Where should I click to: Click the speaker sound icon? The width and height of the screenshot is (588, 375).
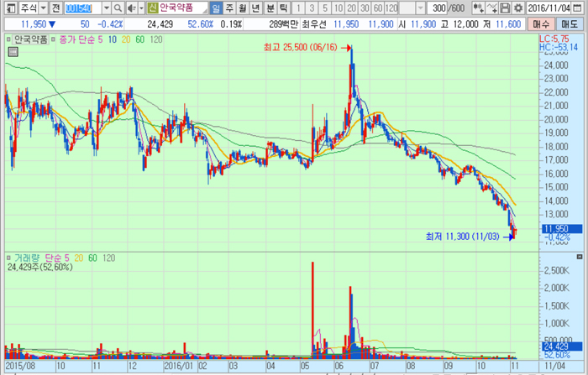pyautogui.click(x=132, y=8)
